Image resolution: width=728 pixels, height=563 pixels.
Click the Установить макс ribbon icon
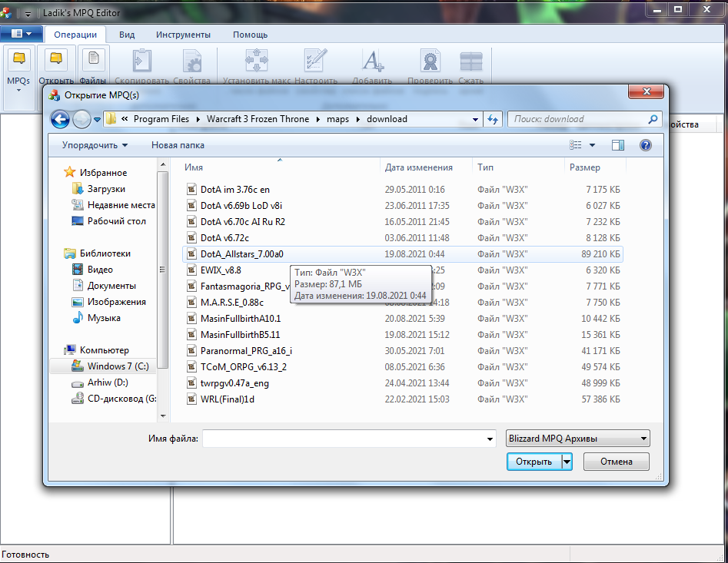pyautogui.click(x=257, y=60)
